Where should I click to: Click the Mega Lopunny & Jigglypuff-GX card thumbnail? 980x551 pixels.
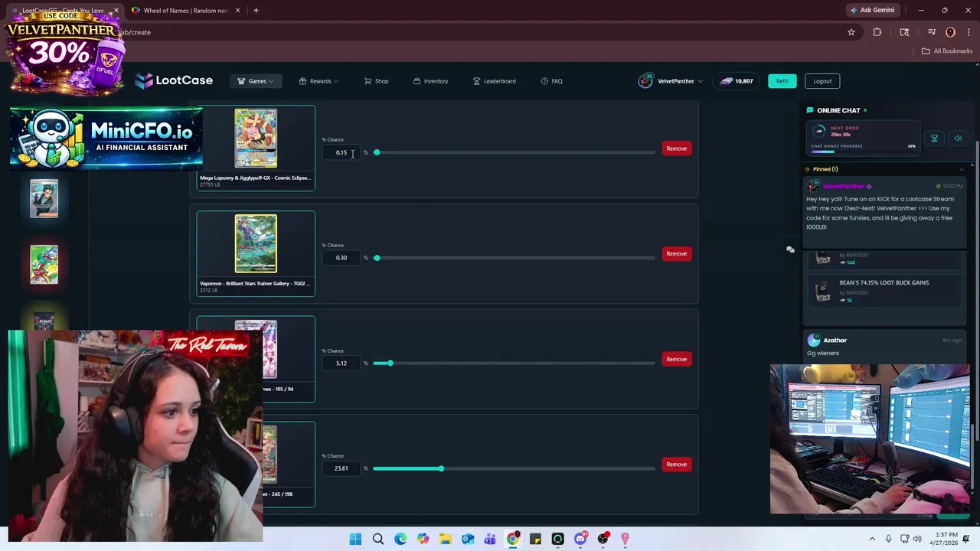point(256,138)
